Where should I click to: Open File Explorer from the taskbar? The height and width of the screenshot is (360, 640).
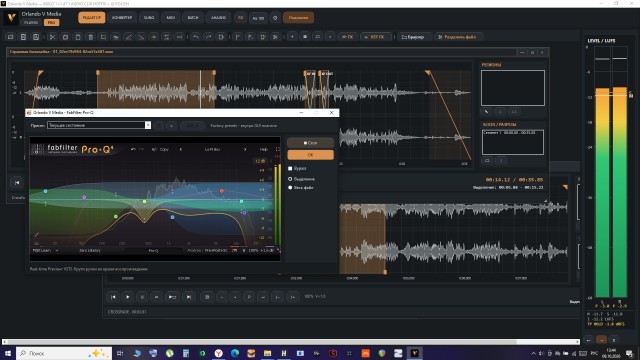point(267,353)
